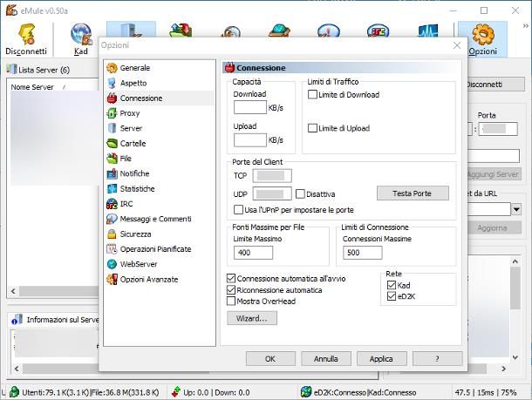Enable Limite di Download checkbox
This screenshot has height=400, width=532.
click(312, 95)
